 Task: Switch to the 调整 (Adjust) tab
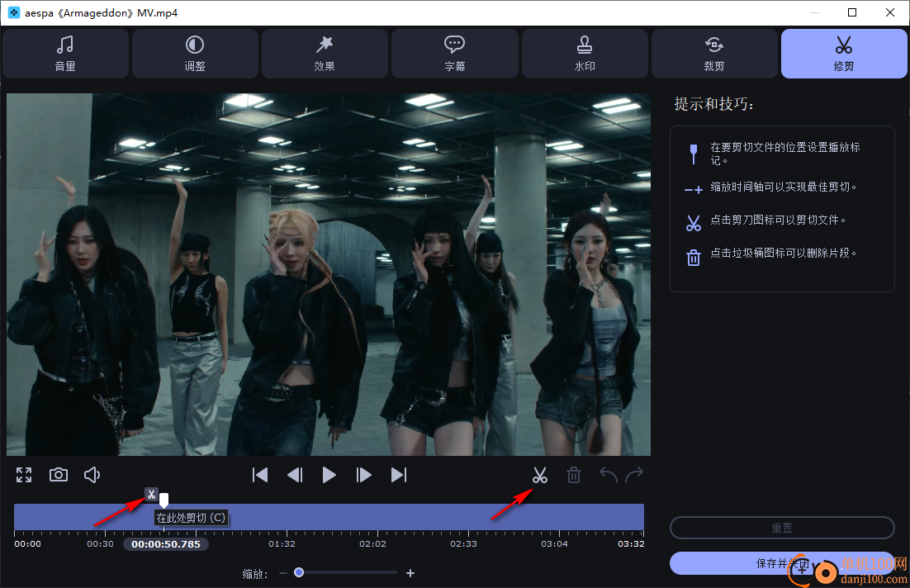195,54
